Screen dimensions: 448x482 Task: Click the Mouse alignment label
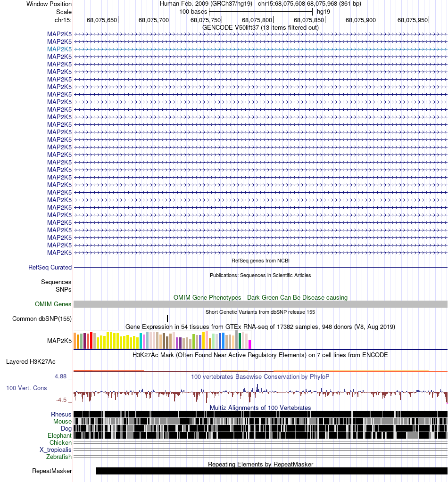(62, 421)
